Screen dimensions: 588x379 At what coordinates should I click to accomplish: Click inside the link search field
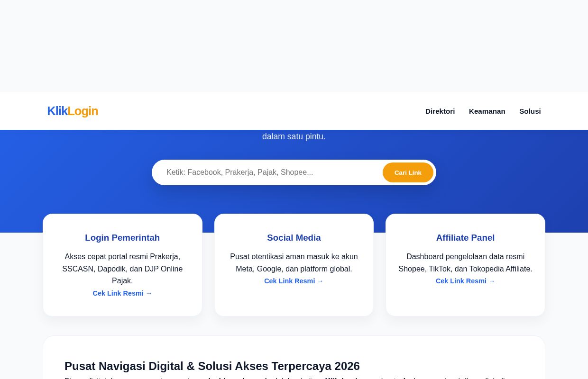click(270, 172)
